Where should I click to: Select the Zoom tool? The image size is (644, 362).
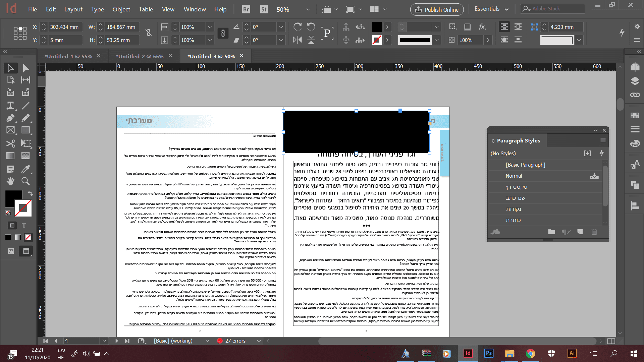coord(25,181)
